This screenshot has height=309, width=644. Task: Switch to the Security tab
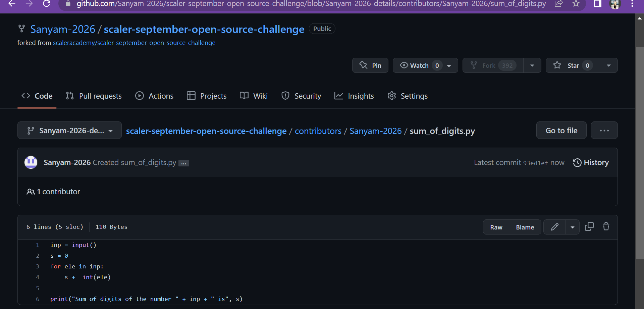tap(301, 96)
